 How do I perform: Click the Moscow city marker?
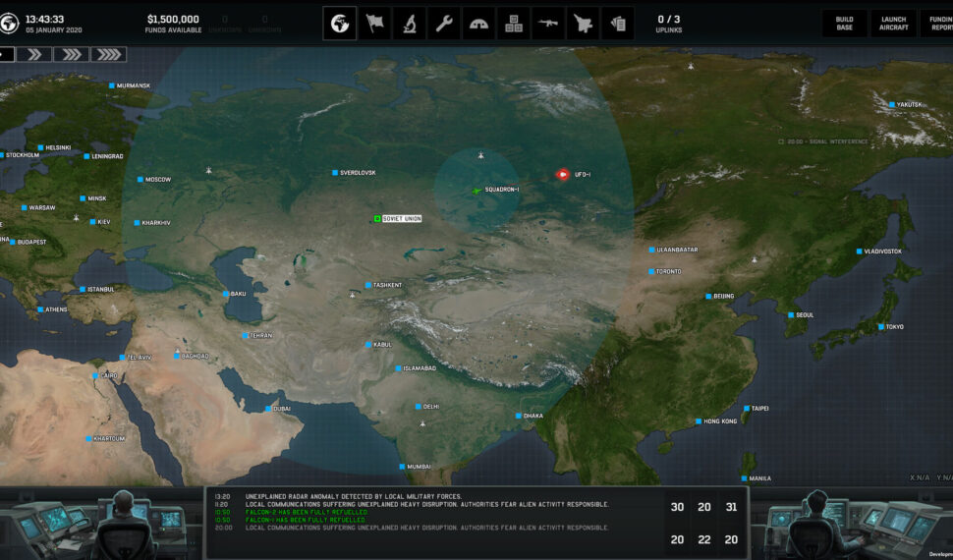pos(140,179)
